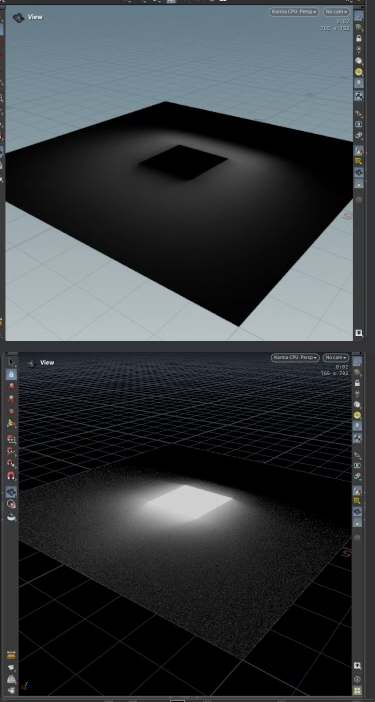The height and width of the screenshot is (702, 375).
Task: Open the Karma CPU Persp dropdown in upper viewport
Action: [294, 12]
